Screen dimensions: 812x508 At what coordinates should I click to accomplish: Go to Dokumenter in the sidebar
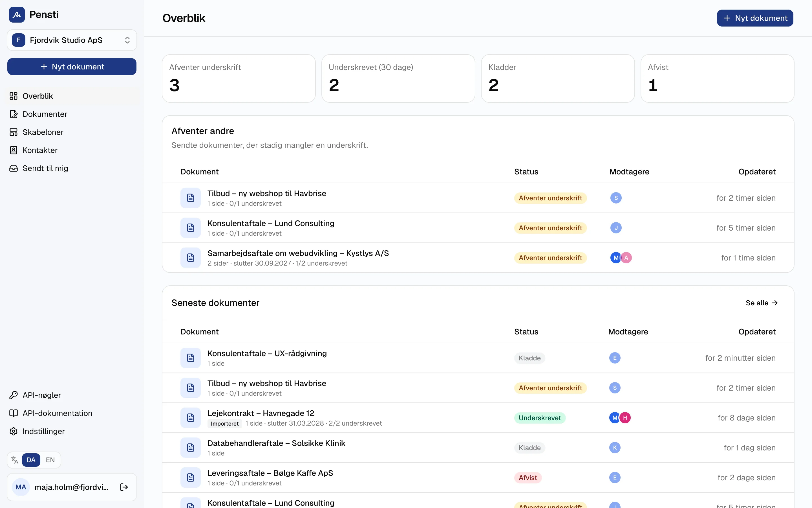72,114
